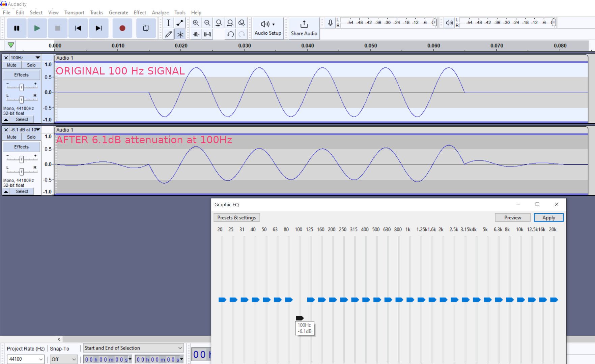The width and height of the screenshot is (595, 364).
Task: Open the Snap-To Off dropdown
Action: 64,359
